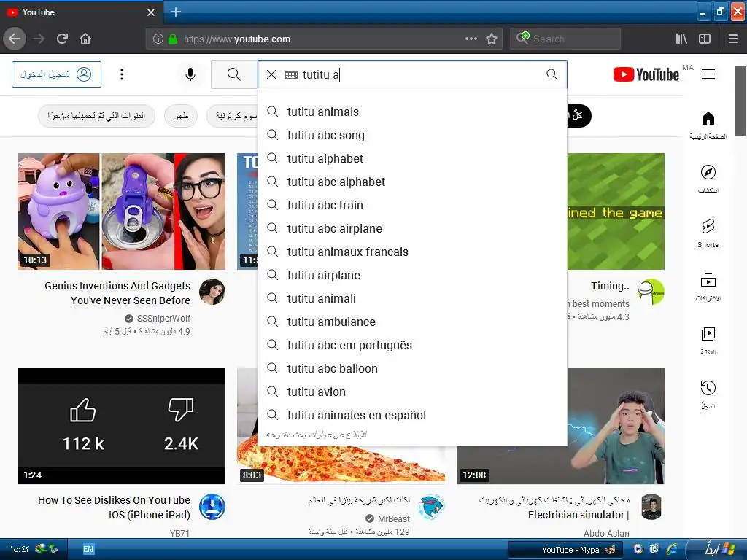Open the MrBeast channel name link
The height and width of the screenshot is (560, 747).
click(393, 518)
